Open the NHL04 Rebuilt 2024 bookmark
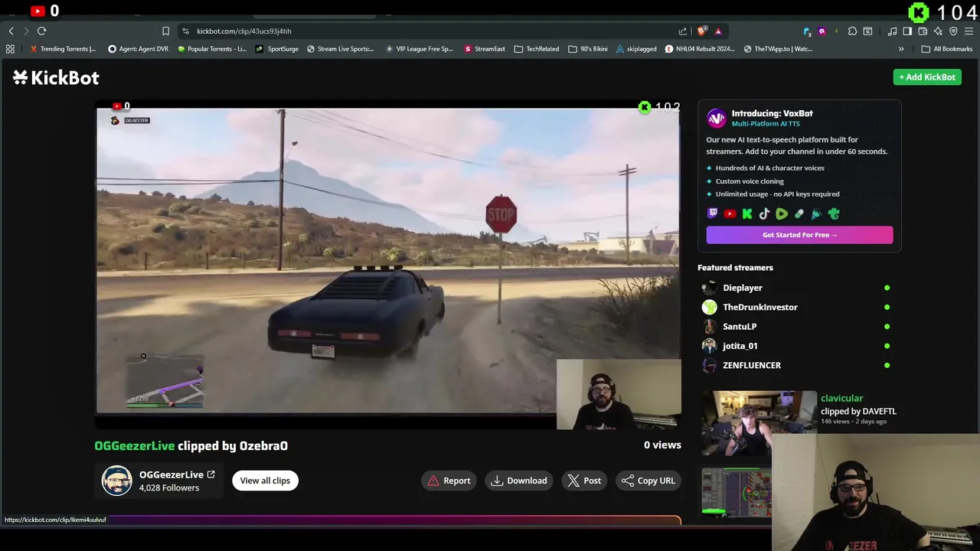This screenshot has width=980, height=551. pyautogui.click(x=700, y=49)
